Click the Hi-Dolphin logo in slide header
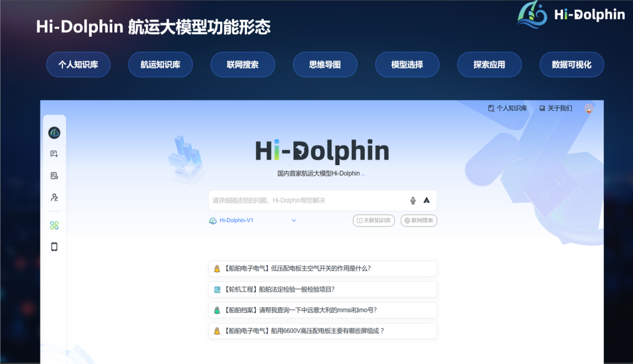Image resolution: width=633 pixels, height=364 pixels. tap(571, 14)
